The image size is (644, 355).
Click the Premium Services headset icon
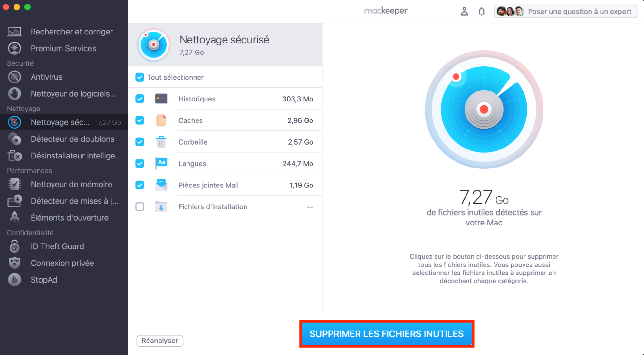(14, 48)
